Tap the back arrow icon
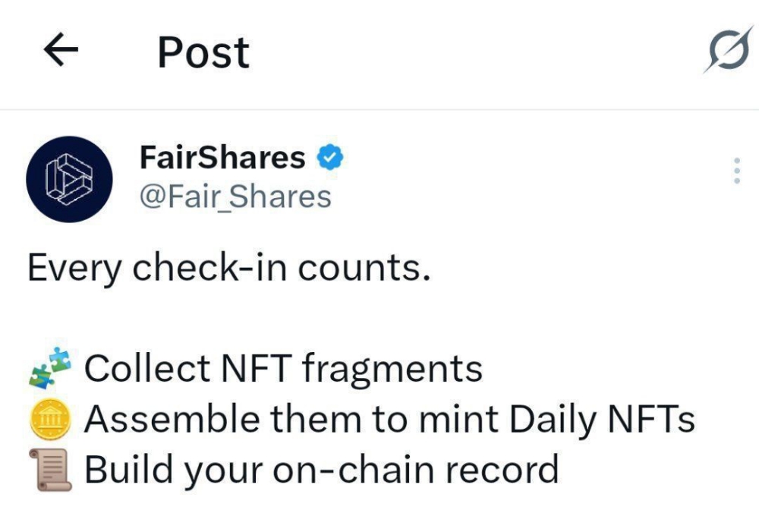The width and height of the screenshot is (759, 532). pos(61,49)
